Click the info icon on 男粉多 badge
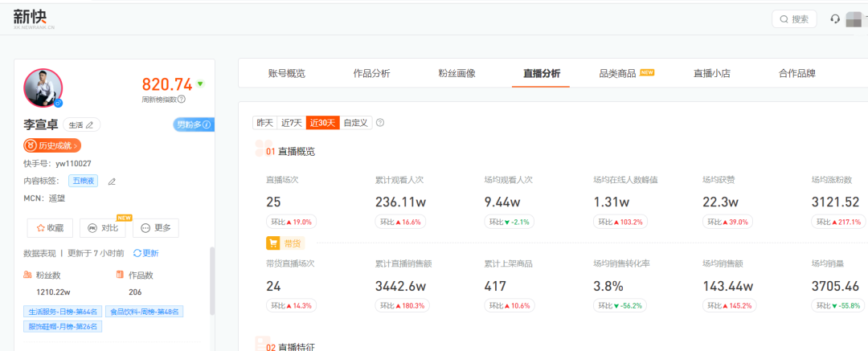The image size is (868, 351). point(207,124)
